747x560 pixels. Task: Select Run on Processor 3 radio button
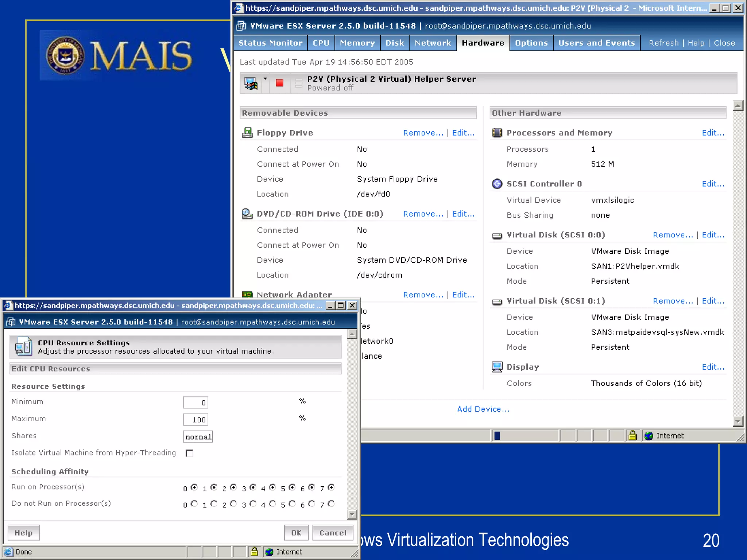253,487
